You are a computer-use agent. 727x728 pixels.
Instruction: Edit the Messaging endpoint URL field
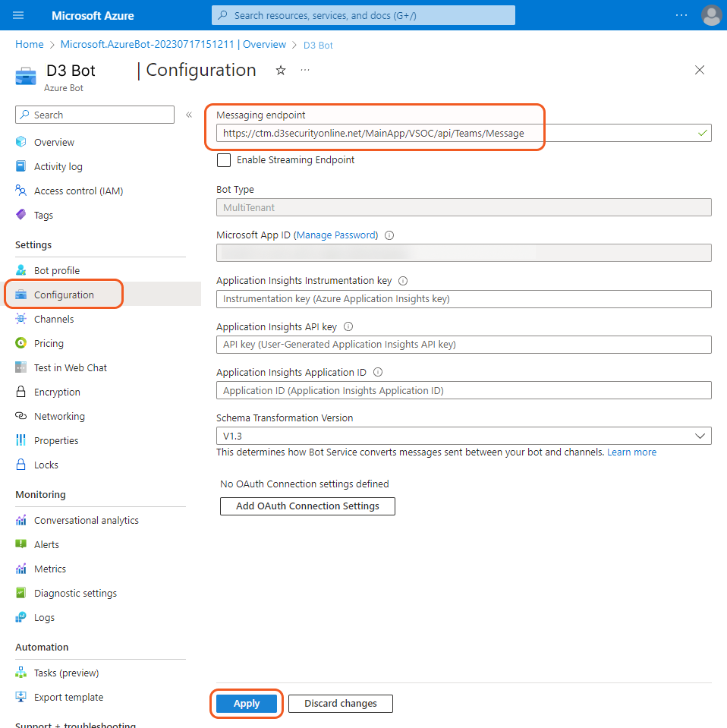[x=464, y=134]
